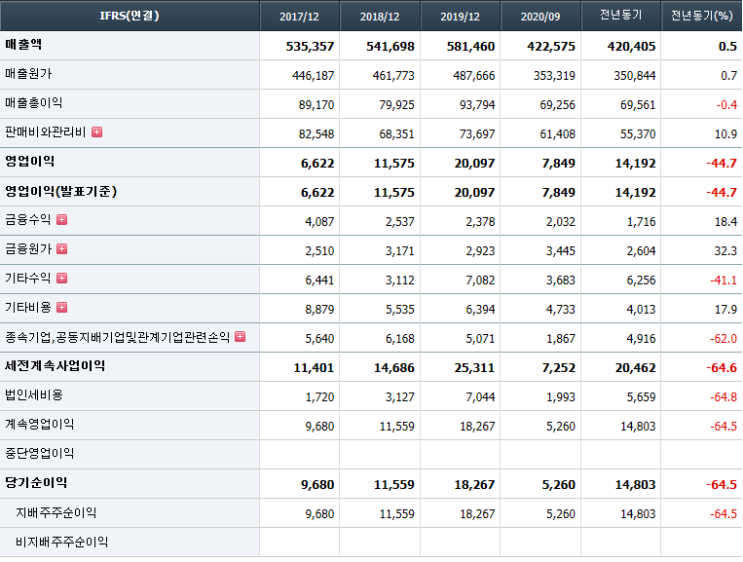This screenshot has width=743, height=562.
Task: Click the 비지배주주순이익 sub-row label
Action: click(62, 542)
